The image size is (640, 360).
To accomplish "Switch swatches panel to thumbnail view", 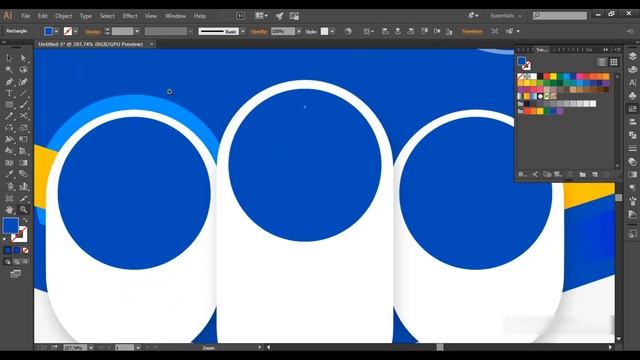I will (x=613, y=62).
